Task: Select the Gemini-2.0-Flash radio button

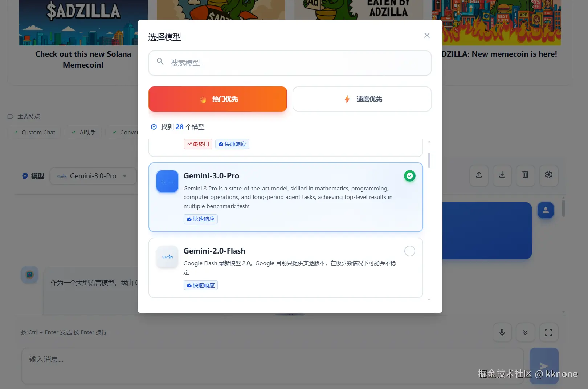Action: click(x=409, y=251)
